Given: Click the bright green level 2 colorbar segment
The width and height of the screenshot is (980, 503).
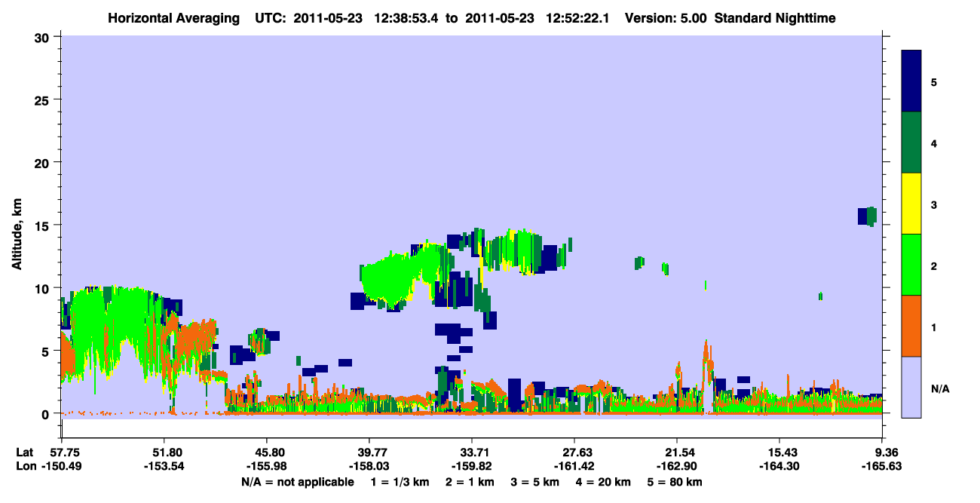Looking at the screenshot, I should point(911,265).
